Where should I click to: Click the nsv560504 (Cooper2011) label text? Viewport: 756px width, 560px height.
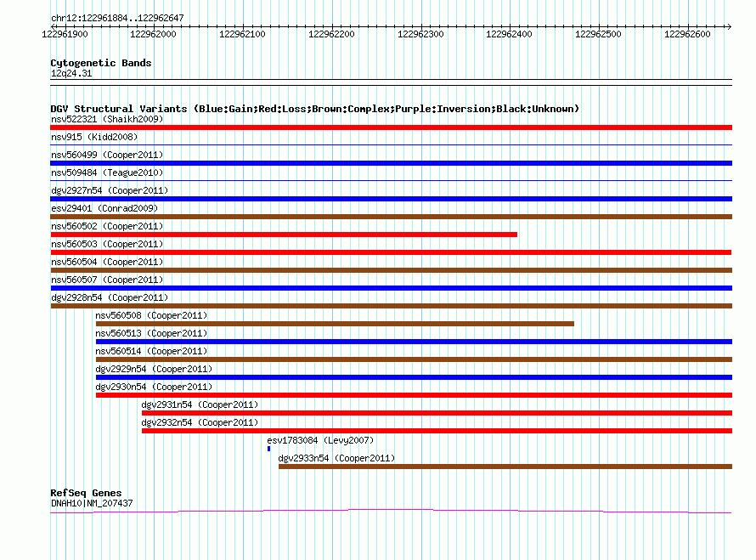point(107,262)
